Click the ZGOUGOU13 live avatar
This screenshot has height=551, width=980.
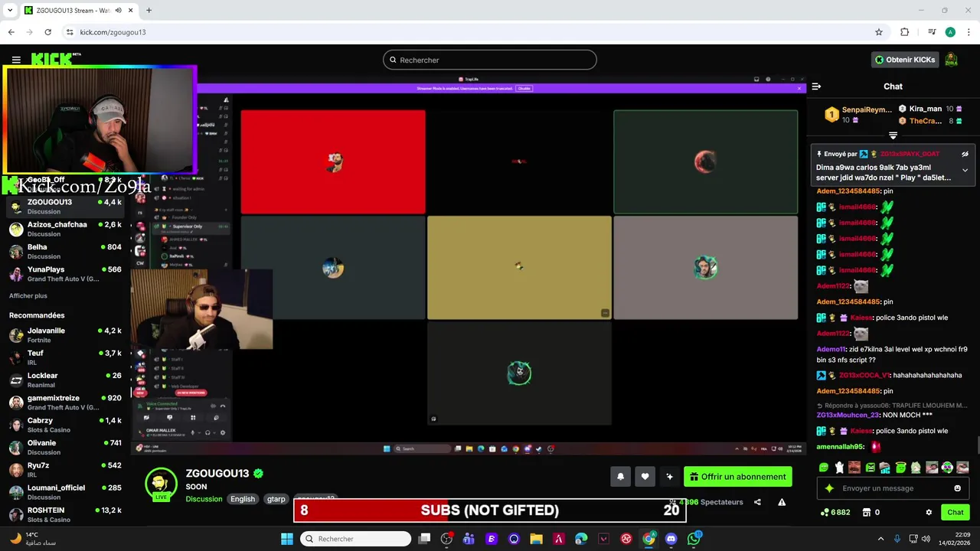pyautogui.click(x=161, y=484)
